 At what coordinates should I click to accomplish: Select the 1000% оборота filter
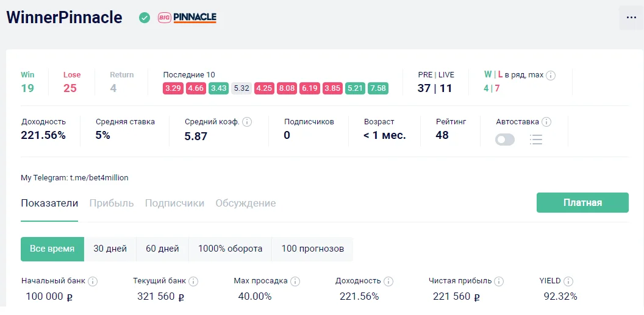[230, 249]
